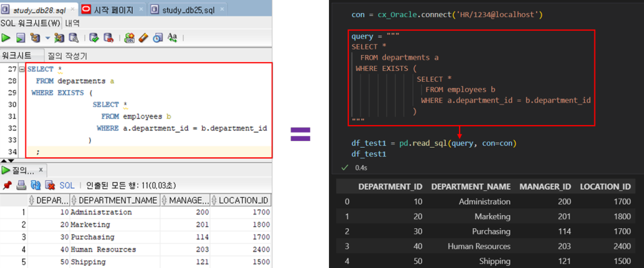This screenshot has width=644, height=268.
Task: Click the delete row icon with red X
Action: pos(50,185)
